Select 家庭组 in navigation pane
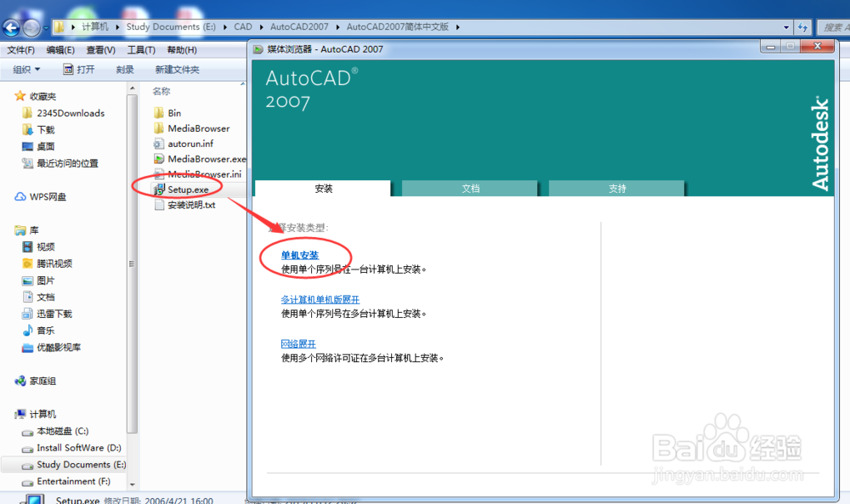Screen dimensions: 850x504 [x=42, y=381]
